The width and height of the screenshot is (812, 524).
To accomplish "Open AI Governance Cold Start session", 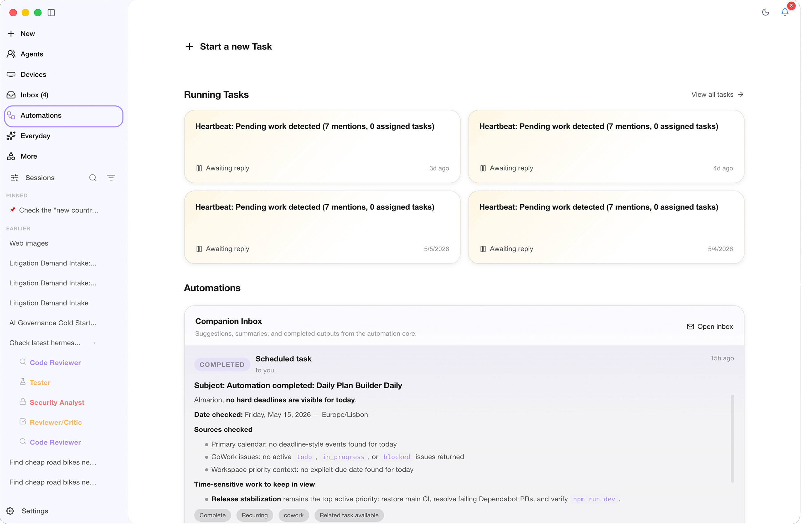I will 53,322.
